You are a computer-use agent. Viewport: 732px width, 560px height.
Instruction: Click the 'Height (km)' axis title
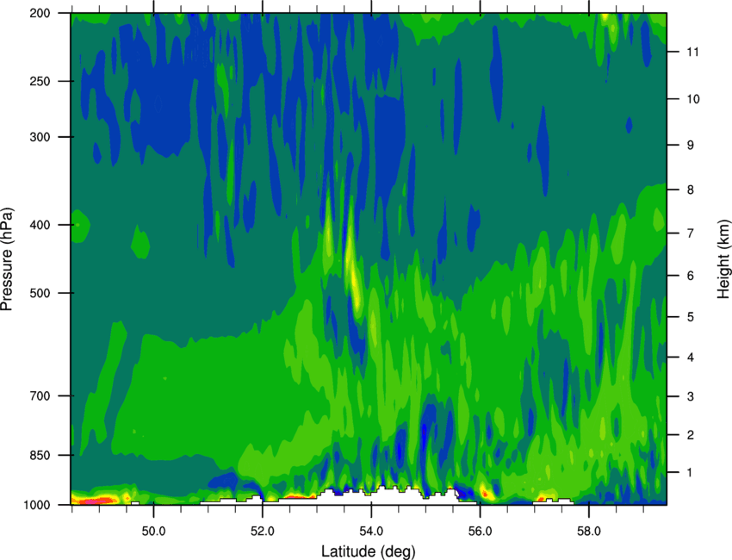[723, 259]
